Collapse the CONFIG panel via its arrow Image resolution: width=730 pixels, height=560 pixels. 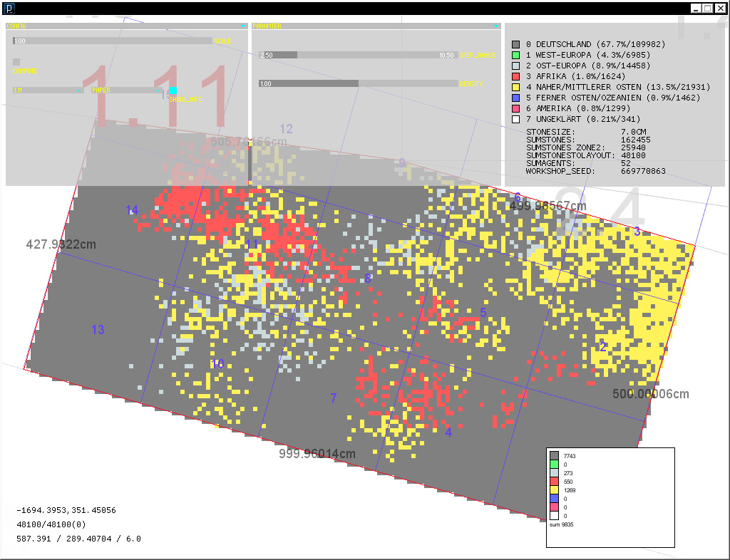tap(242, 26)
